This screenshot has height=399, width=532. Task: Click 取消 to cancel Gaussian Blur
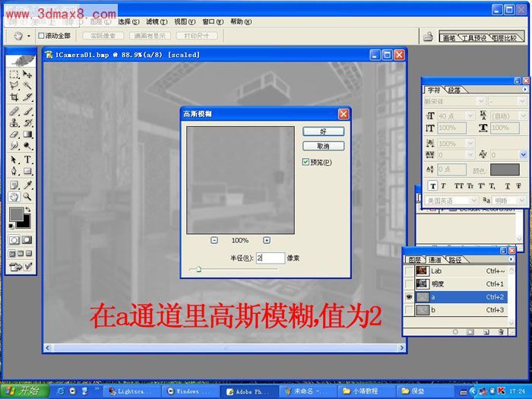tap(323, 146)
